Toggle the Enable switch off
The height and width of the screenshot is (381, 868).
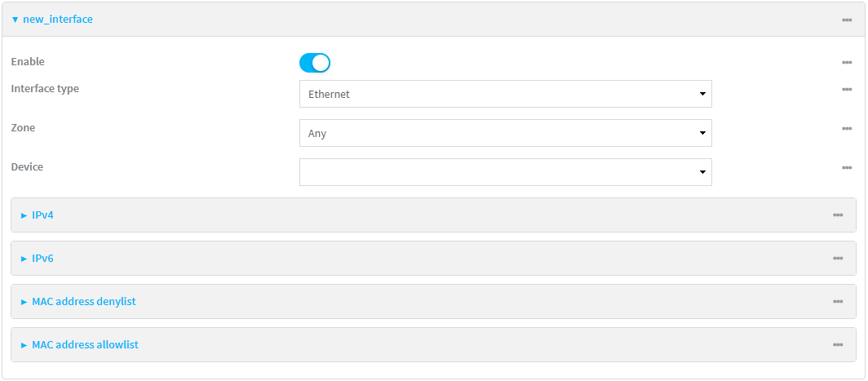point(315,63)
